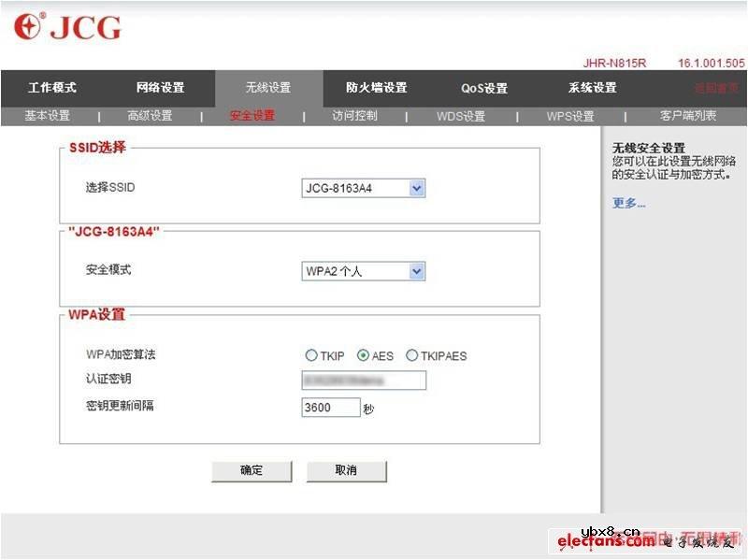The image size is (748, 560).
Task: Open the 防火墙设置 firewall settings tab
Action: pyautogui.click(x=376, y=88)
